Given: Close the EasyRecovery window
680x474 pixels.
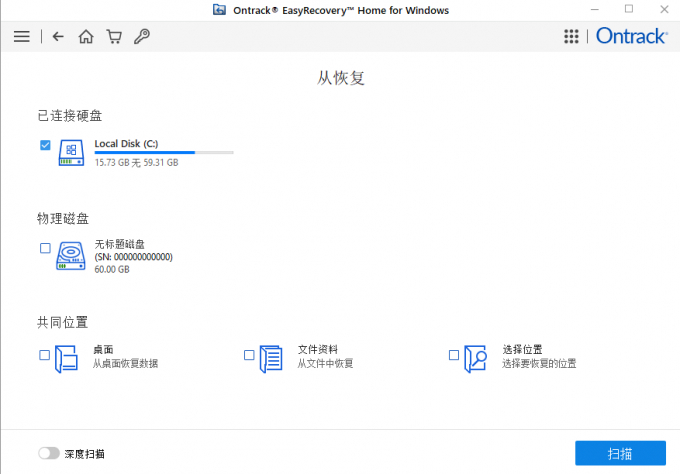Looking at the screenshot, I should pos(664,10).
